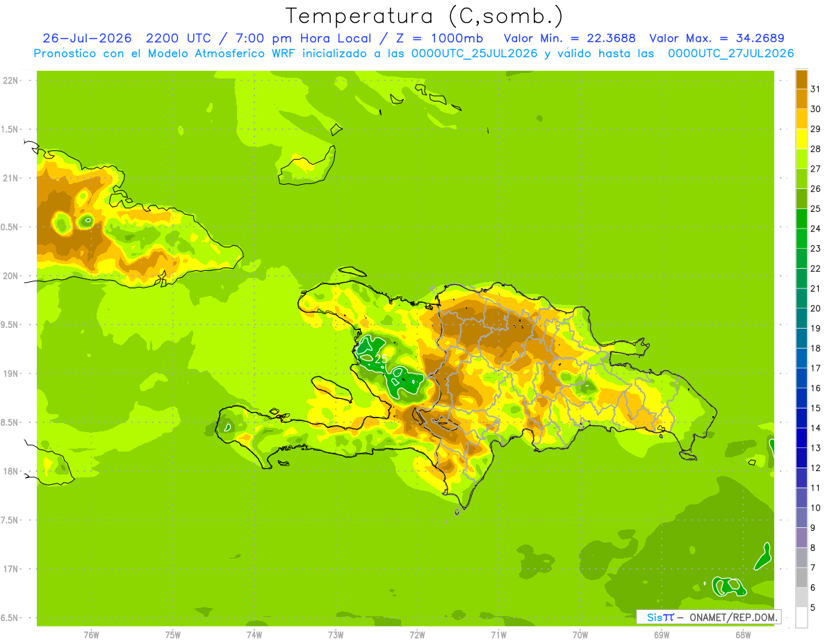Image resolution: width=834 pixels, height=644 pixels.
Task: Click the "21N" latitude axis label
Action: (11, 178)
